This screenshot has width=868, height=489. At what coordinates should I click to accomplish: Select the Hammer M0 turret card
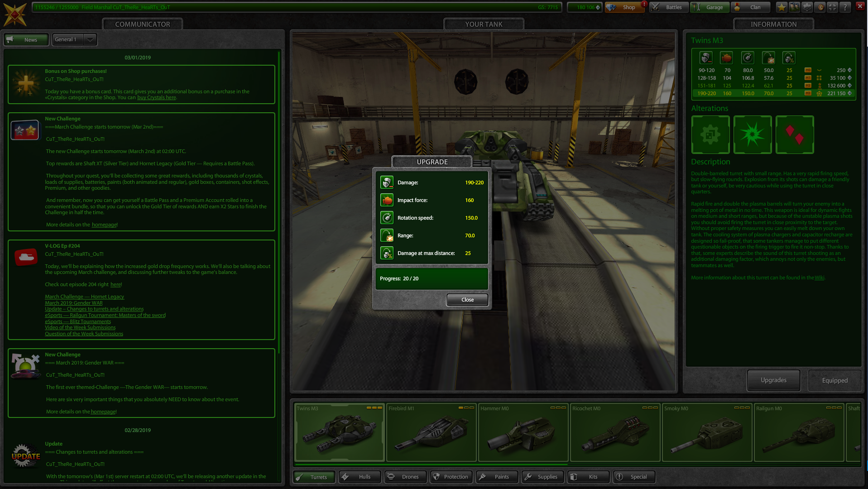click(x=523, y=432)
